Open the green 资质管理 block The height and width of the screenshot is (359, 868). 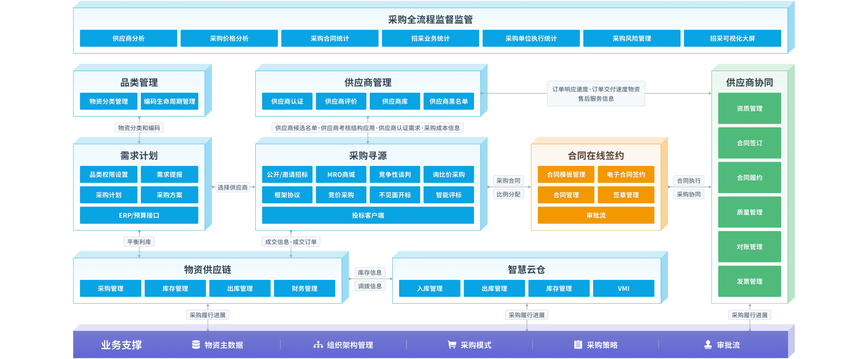coord(749,108)
